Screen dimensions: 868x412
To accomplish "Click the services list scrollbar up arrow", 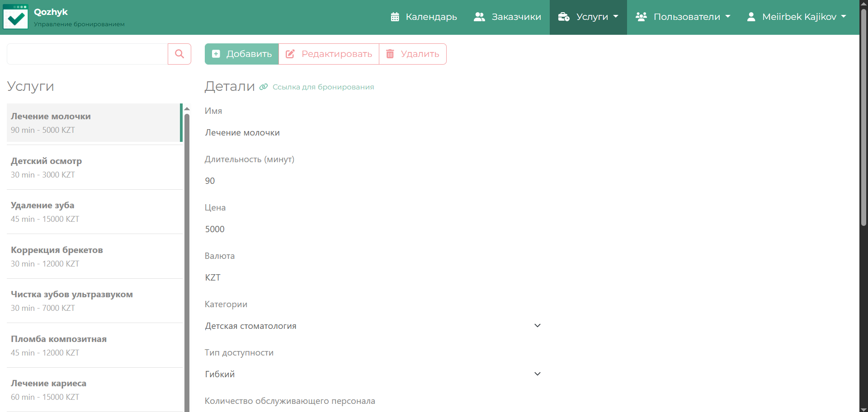I will pos(187,109).
